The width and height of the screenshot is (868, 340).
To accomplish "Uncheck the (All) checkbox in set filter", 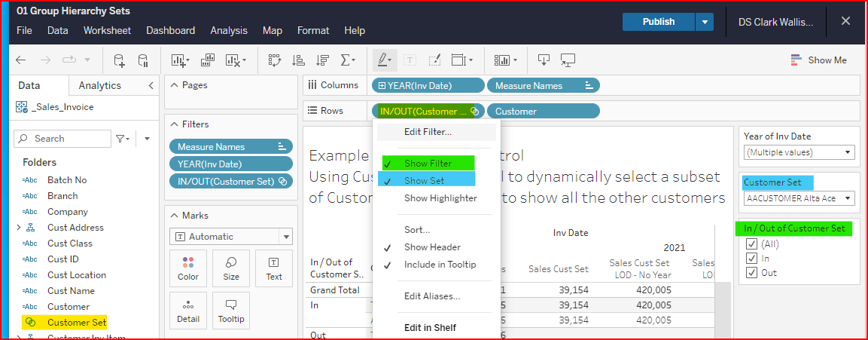I will click(x=751, y=244).
